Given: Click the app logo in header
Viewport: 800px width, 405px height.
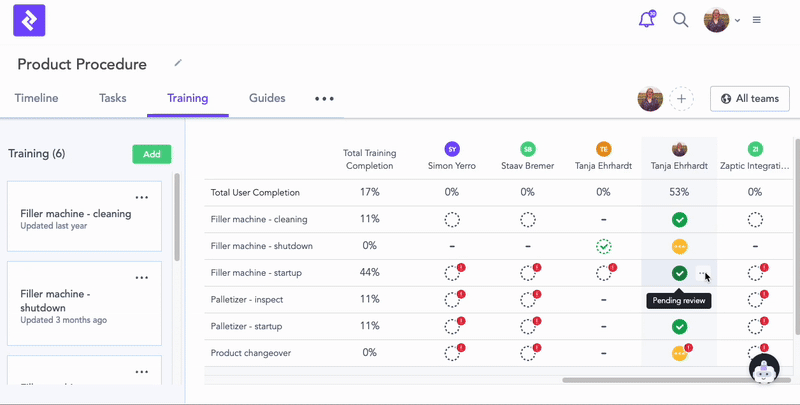Looking at the screenshot, I should 29,20.
